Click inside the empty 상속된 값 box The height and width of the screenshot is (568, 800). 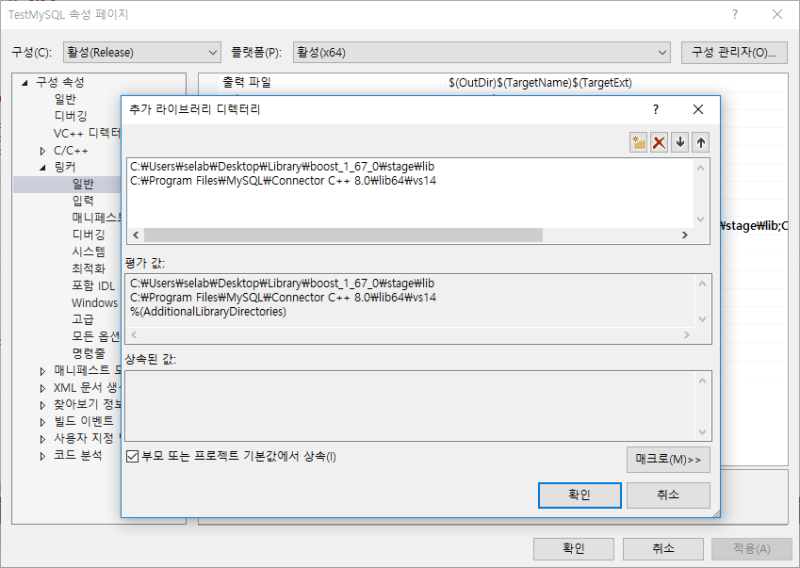click(410, 406)
